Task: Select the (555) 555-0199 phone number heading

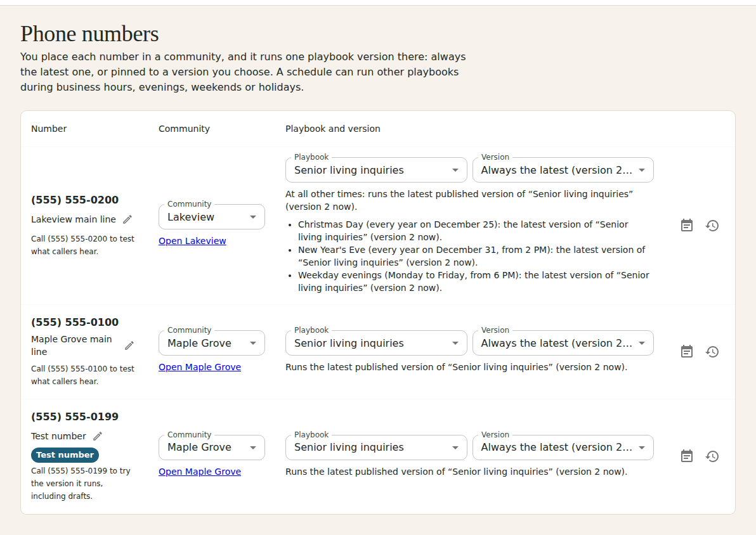Action: tap(75, 417)
